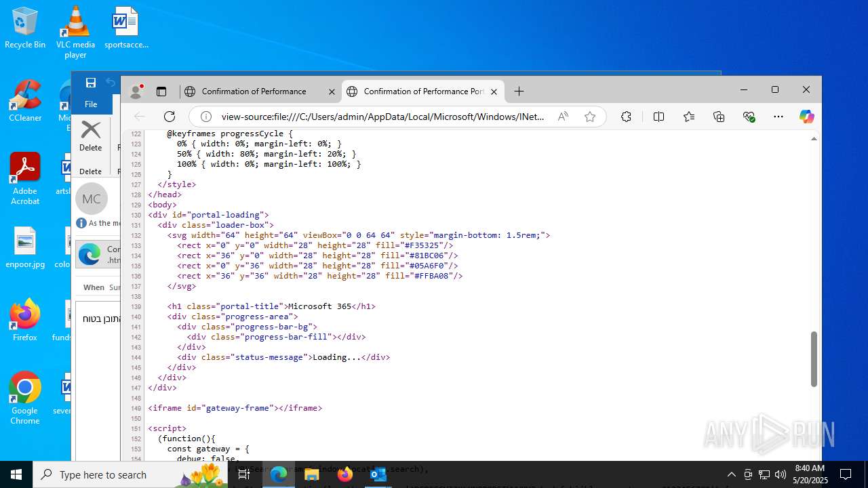Switch to Outlook on the taskbar

coord(378,474)
